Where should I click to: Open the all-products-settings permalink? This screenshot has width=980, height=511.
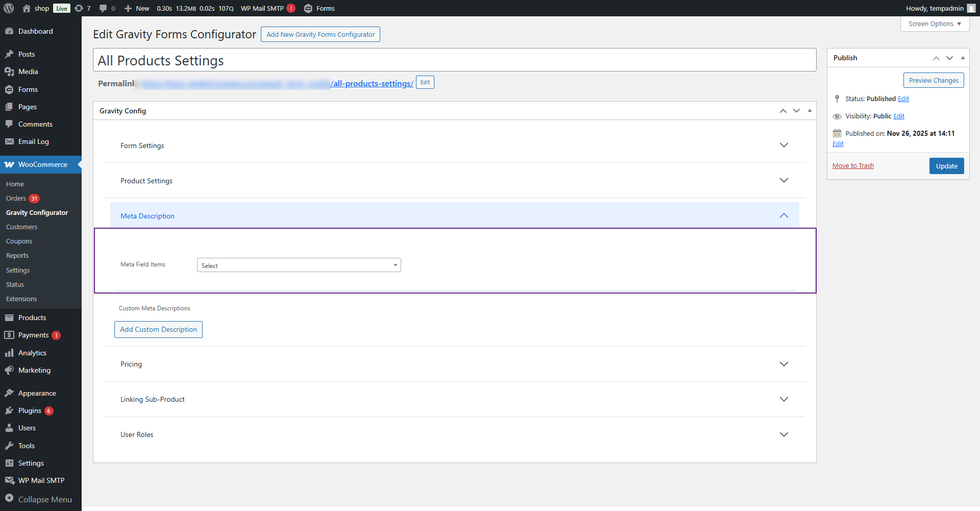pyautogui.click(x=372, y=84)
